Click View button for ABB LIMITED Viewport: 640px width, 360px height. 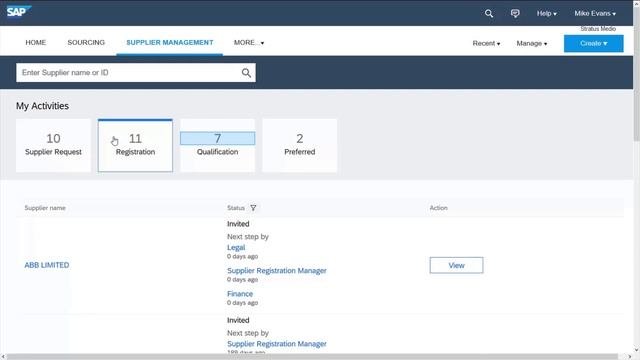pyautogui.click(x=456, y=265)
